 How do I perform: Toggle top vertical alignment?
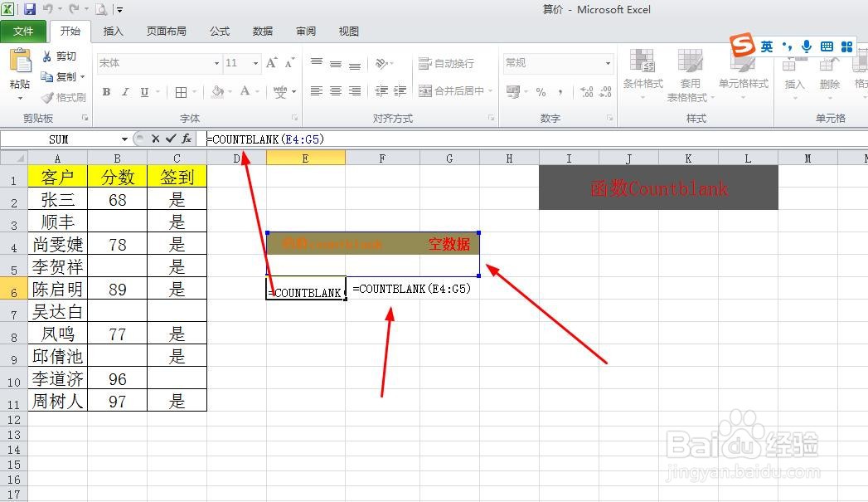[316, 62]
